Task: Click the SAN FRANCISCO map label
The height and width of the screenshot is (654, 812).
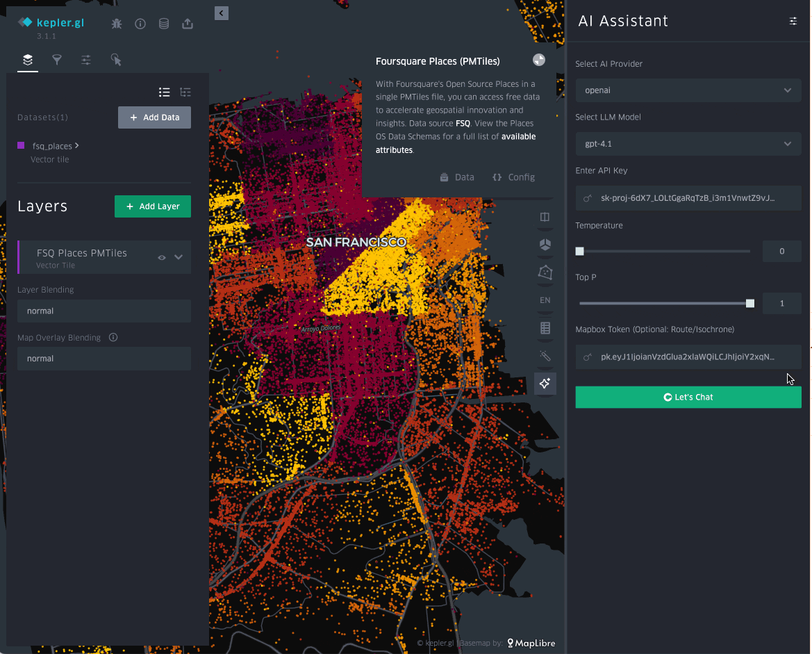Action: (x=356, y=242)
